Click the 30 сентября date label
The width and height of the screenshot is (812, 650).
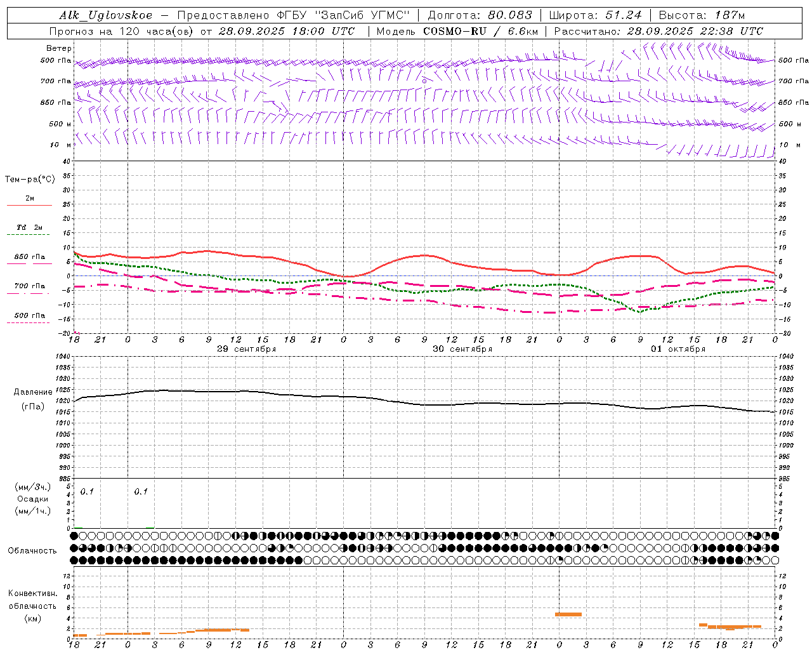(x=462, y=349)
